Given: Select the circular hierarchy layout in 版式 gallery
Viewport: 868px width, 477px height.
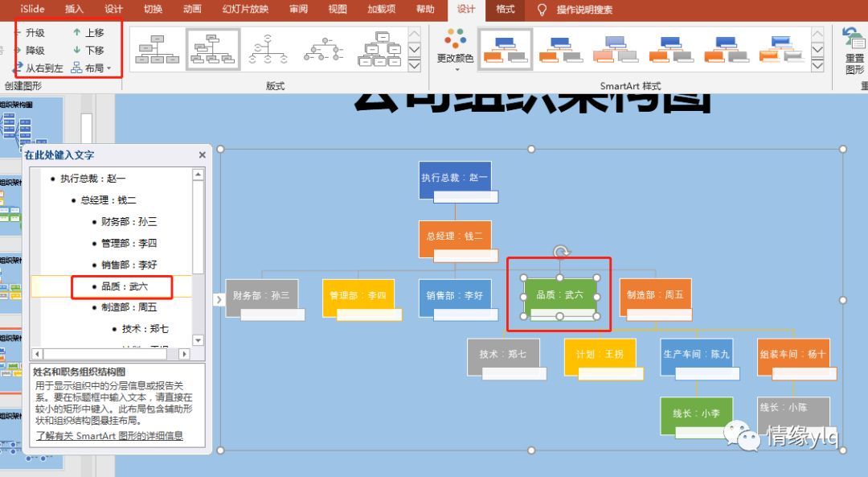Looking at the screenshot, I should [x=268, y=48].
